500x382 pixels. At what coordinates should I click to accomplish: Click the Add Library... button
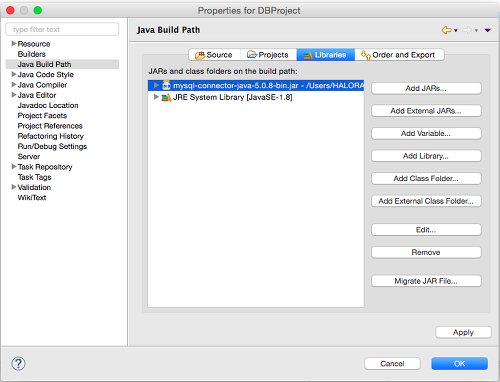(x=426, y=156)
